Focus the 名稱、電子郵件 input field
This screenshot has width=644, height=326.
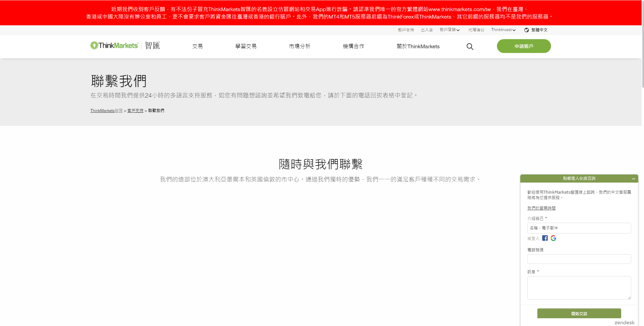click(x=579, y=228)
